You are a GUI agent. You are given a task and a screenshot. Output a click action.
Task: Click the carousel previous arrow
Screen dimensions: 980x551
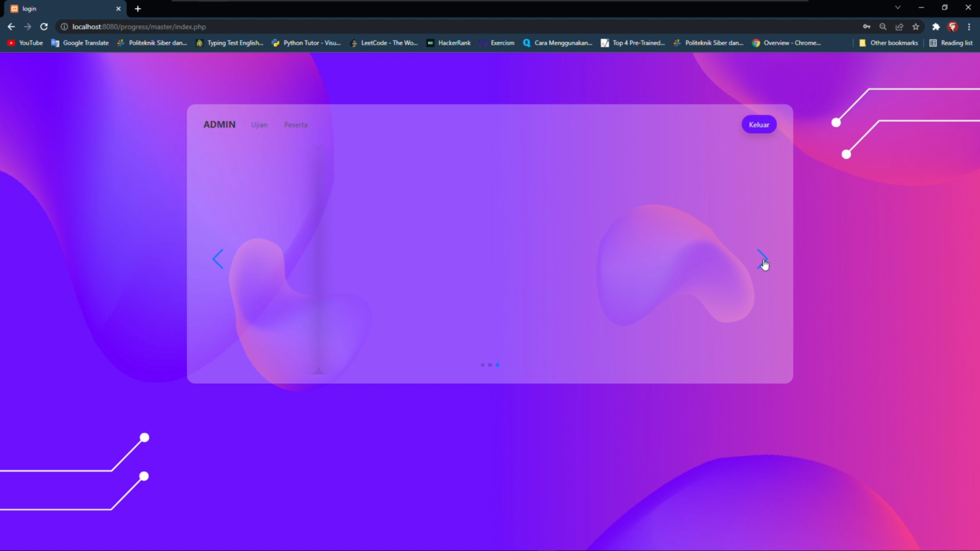[218, 259]
